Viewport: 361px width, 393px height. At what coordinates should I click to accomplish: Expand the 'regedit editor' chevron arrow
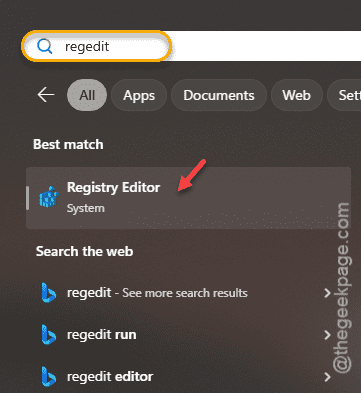[327, 377]
